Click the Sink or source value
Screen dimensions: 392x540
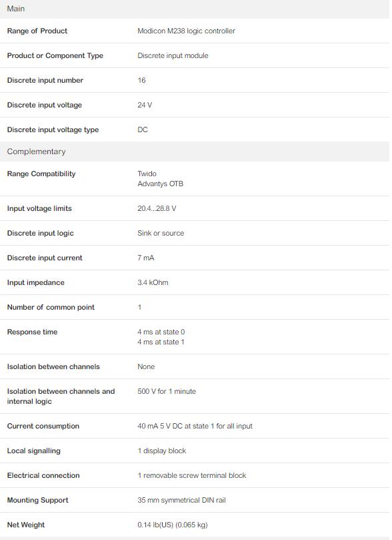[x=161, y=233]
